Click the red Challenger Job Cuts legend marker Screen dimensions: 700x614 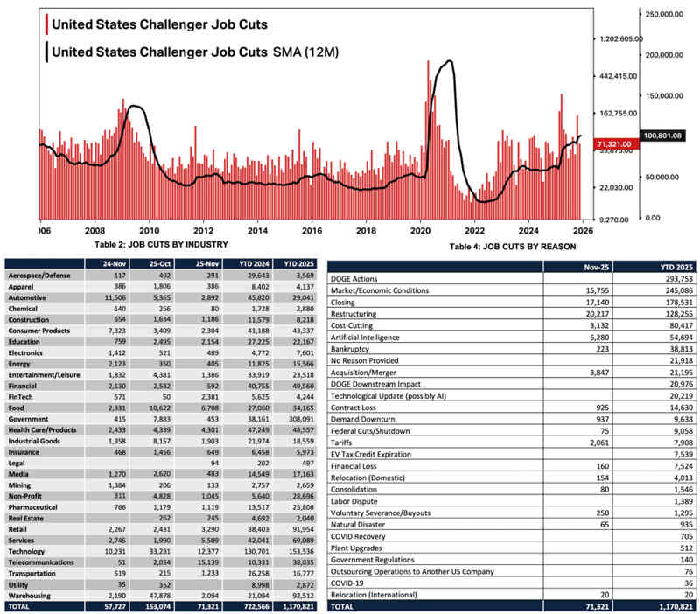click(x=45, y=24)
